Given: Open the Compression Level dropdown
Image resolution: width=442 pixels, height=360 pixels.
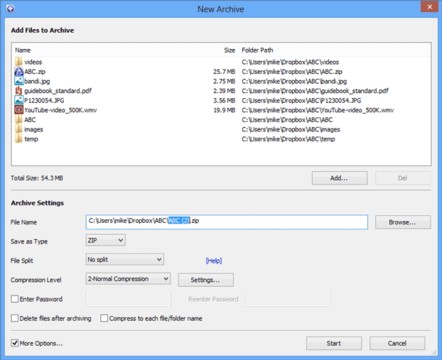Looking at the screenshot, I should (x=128, y=279).
